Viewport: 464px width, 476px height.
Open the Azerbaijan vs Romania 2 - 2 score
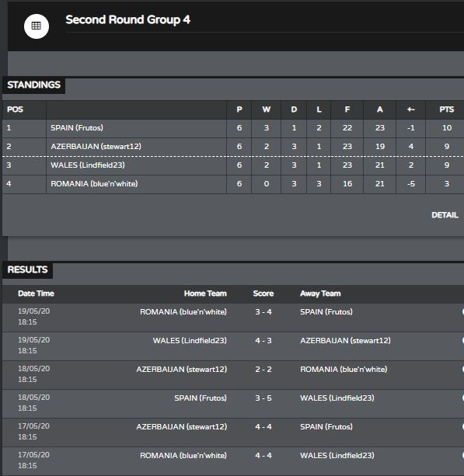click(x=263, y=370)
